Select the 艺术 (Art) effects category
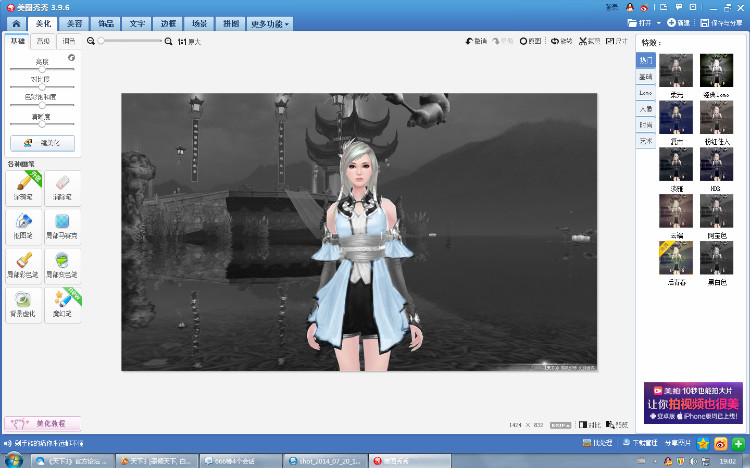The image size is (750, 468). [646, 141]
